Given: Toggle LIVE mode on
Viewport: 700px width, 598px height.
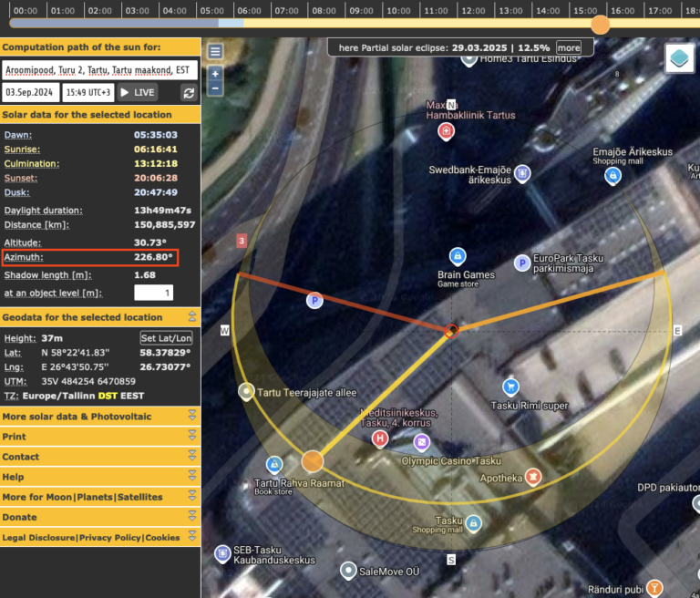Looking at the screenshot, I should coord(138,92).
